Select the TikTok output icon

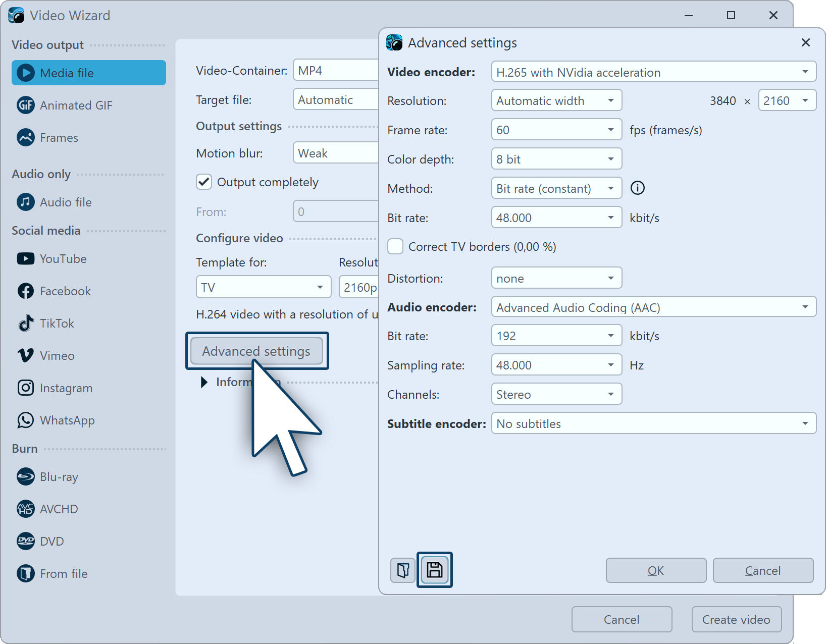(26, 324)
